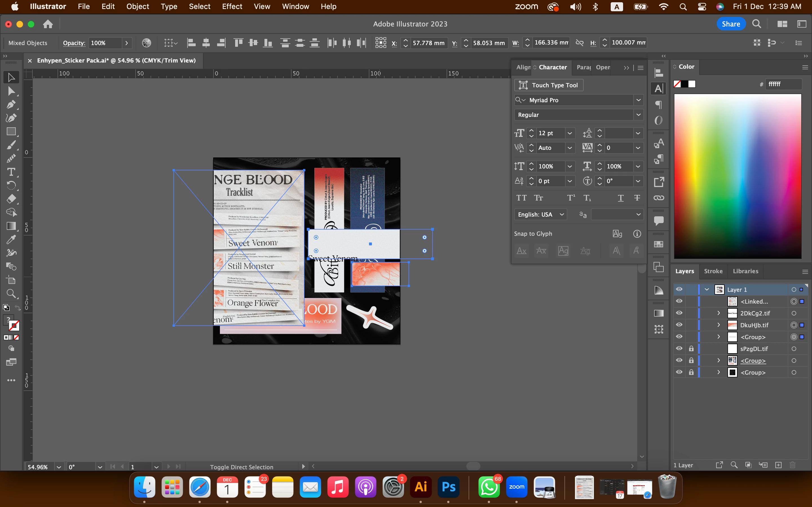Click the blue Share button

[x=731, y=24]
